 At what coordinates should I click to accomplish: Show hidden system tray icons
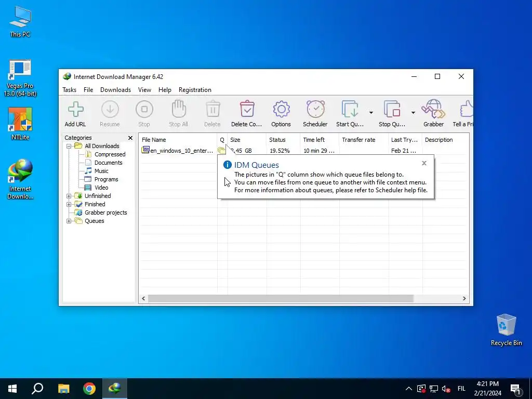pyautogui.click(x=409, y=389)
